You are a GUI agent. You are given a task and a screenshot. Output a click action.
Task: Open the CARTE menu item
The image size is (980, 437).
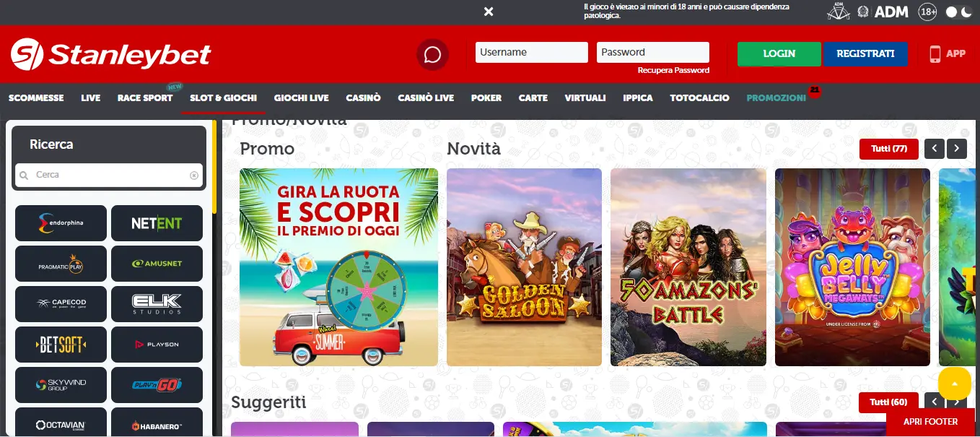pyautogui.click(x=533, y=98)
